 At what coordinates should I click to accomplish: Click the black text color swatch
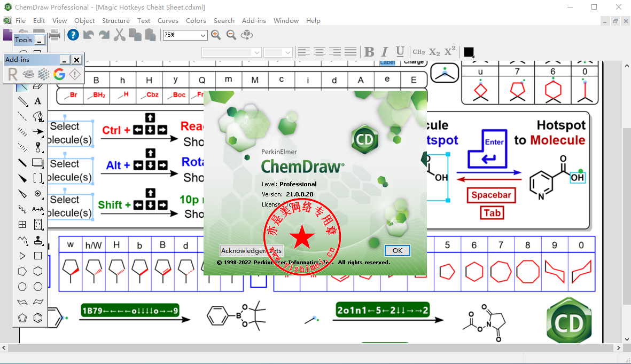pyautogui.click(x=469, y=52)
